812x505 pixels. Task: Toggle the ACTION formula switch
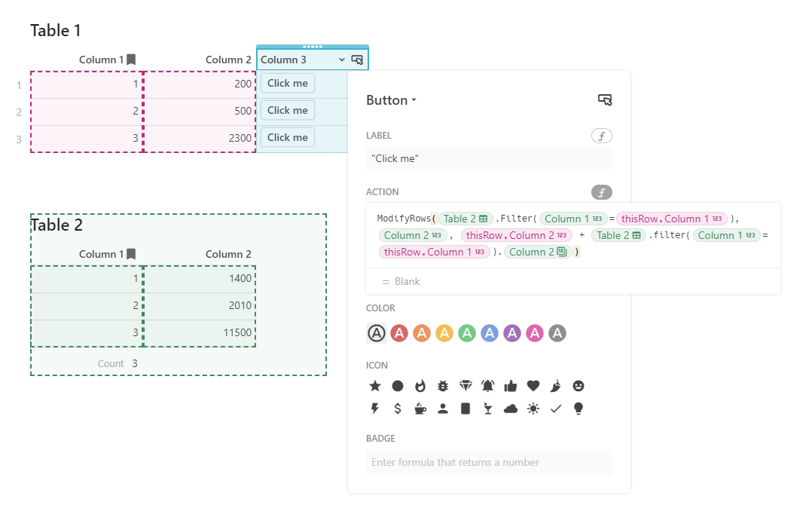(x=602, y=192)
